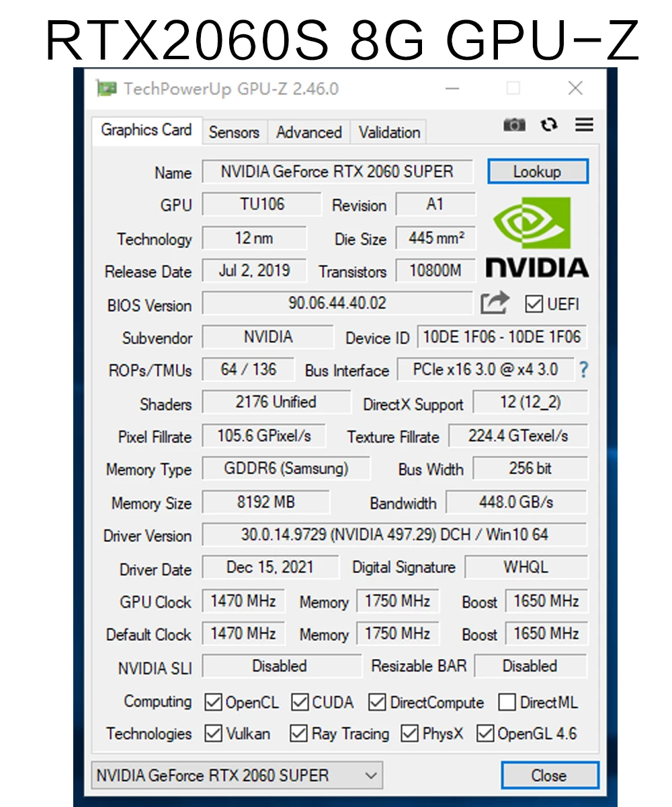
Task: Click the GPU-Z title bar app icon
Action: (107, 88)
